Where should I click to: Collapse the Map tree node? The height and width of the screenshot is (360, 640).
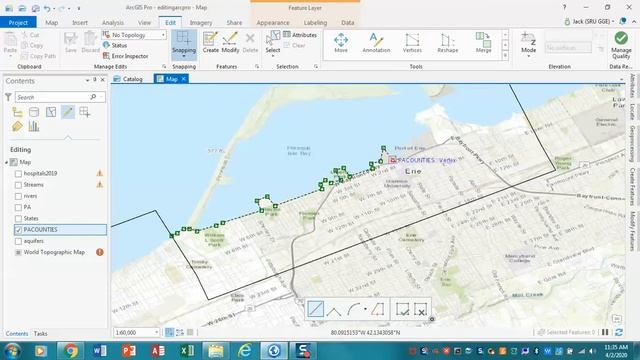(x=7, y=162)
